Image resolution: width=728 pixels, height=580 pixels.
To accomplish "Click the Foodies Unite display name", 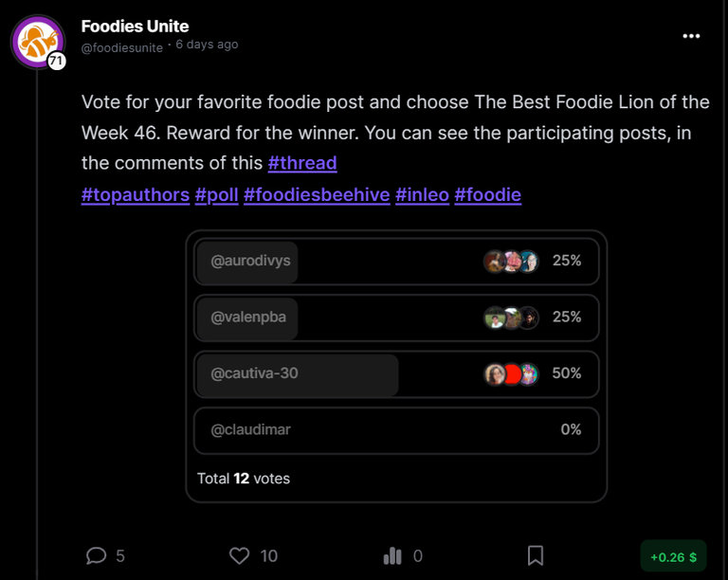I will coord(136,27).
